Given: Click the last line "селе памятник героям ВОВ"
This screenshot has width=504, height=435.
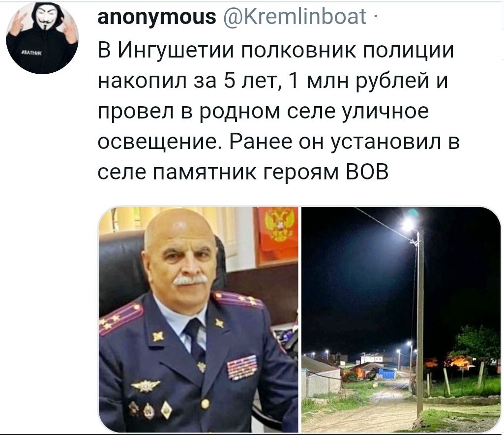Looking at the screenshot, I should (243, 172).
